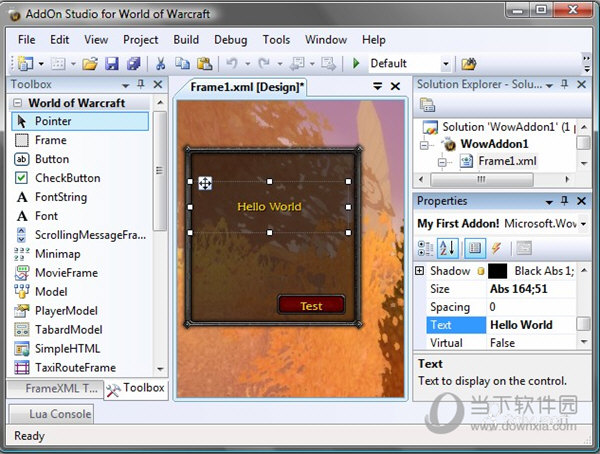
Task: Select the Minimap toolbox item
Action: pyautogui.click(x=80, y=254)
